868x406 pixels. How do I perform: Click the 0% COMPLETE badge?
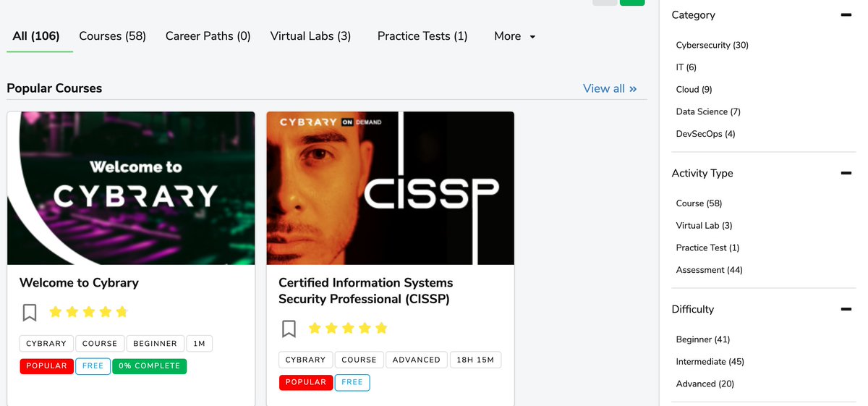coord(150,366)
